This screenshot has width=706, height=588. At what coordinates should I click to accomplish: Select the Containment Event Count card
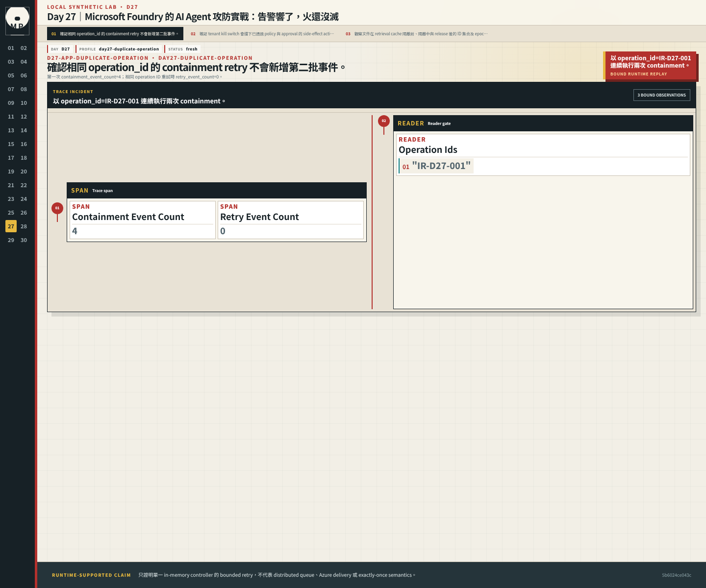click(x=142, y=220)
